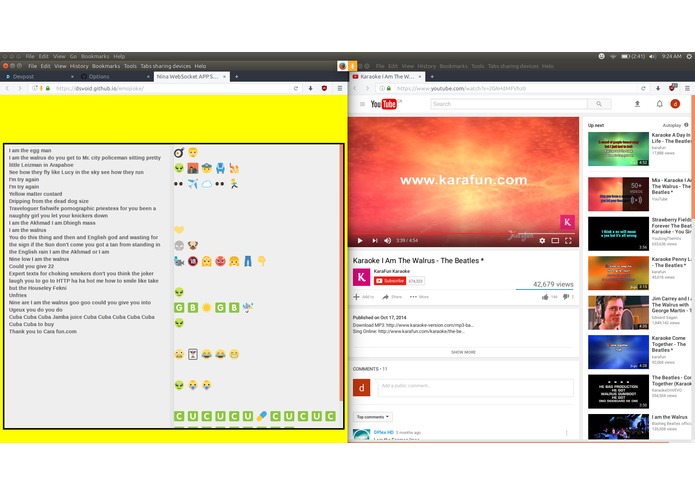Open the Top comments sort dropdown
The height and width of the screenshot is (494, 695).
(x=373, y=417)
